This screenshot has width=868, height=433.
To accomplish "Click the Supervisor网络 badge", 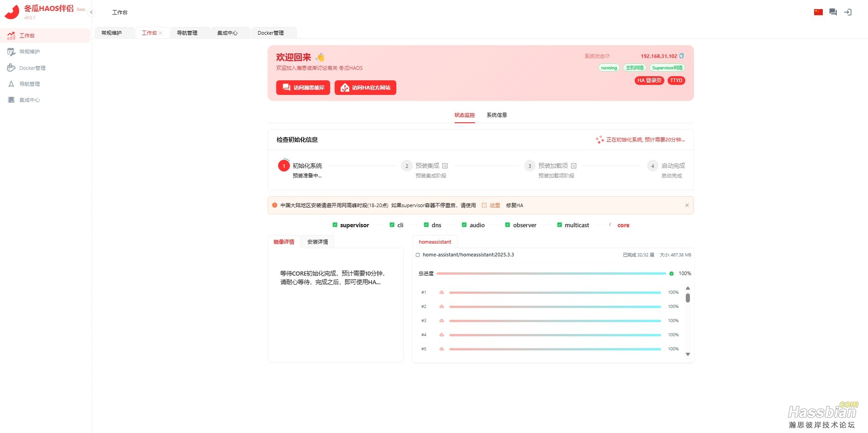I will 667,68.
